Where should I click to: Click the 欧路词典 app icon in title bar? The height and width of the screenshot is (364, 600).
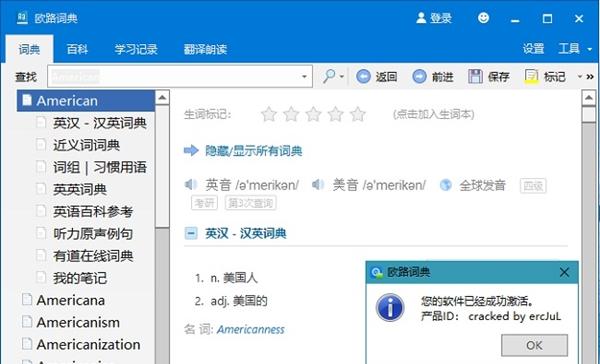(x=22, y=18)
